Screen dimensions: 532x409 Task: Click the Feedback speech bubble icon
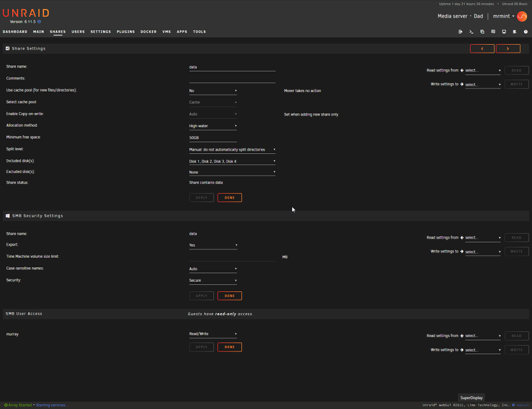tap(493, 31)
